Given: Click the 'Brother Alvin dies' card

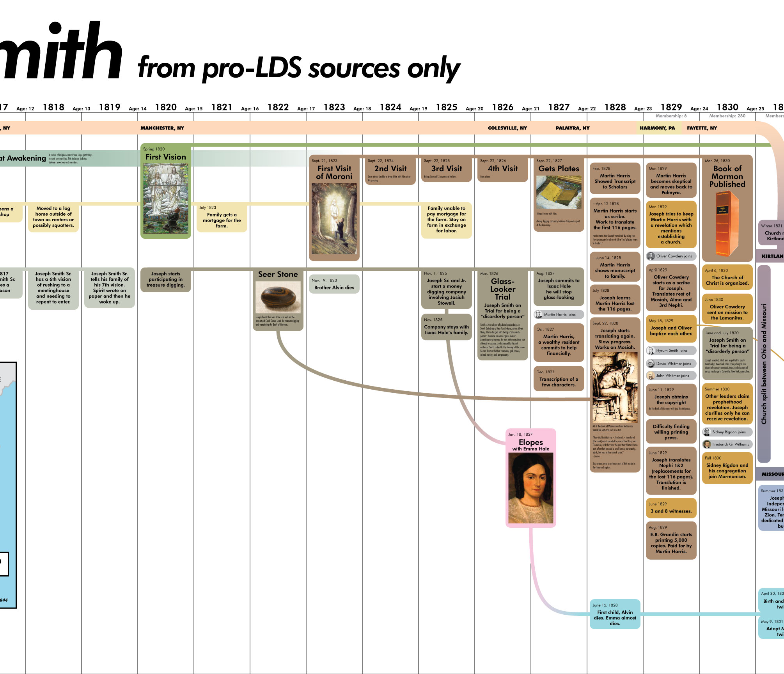Looking at the screenshot, I should (x=334, y=284).
